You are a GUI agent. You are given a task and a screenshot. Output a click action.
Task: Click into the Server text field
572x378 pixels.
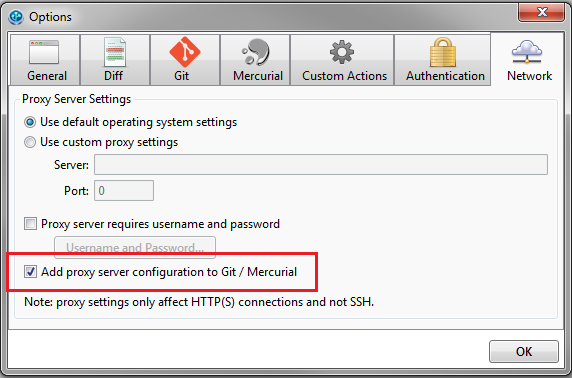coord(321,165)
